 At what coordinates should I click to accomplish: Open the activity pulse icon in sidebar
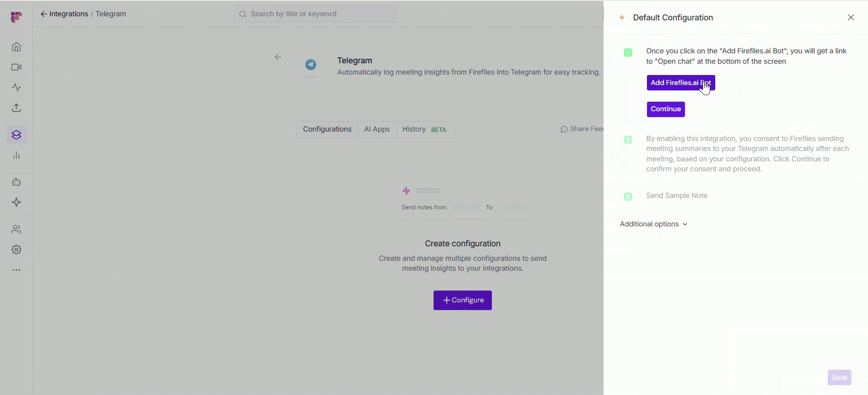(16, 88)
